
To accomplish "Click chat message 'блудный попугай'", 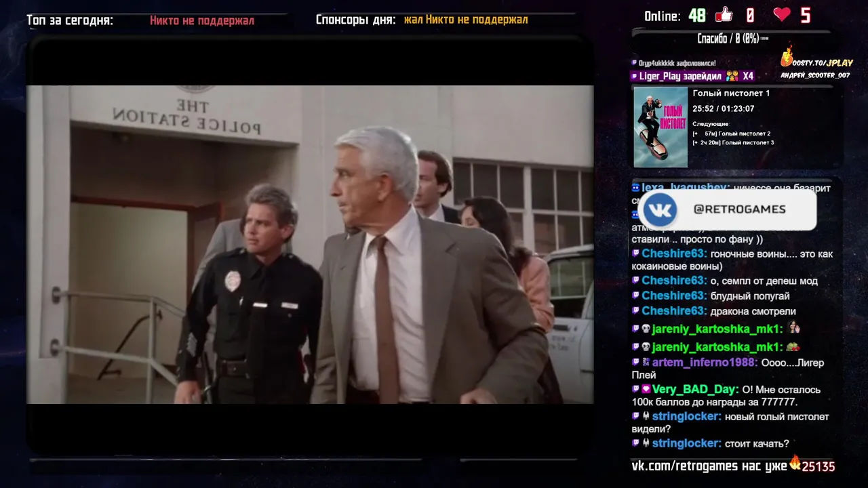I will pyautogui.click(x=750, y=296).
